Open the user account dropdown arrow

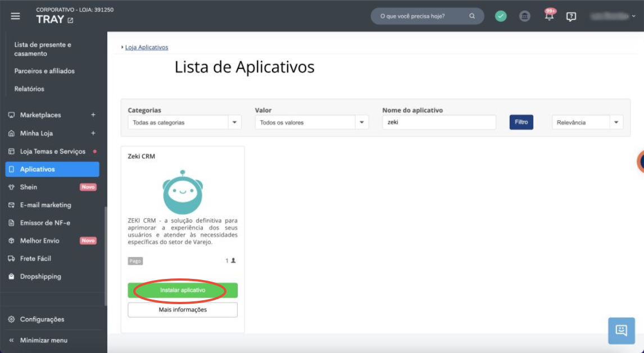633,16
